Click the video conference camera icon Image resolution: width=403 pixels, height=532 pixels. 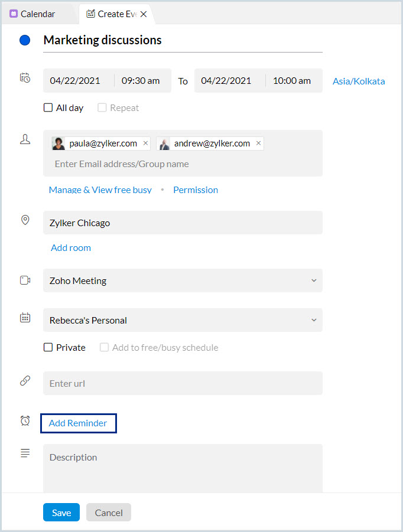(25, 280)
